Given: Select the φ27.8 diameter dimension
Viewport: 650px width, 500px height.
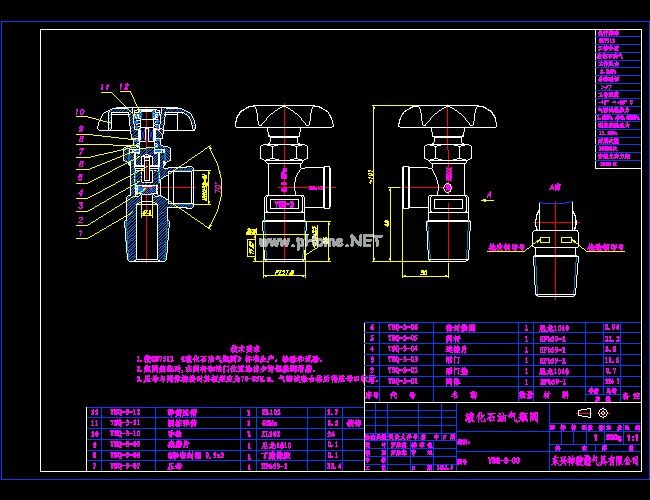Looking at the screenshot, I should pos(284,273).
